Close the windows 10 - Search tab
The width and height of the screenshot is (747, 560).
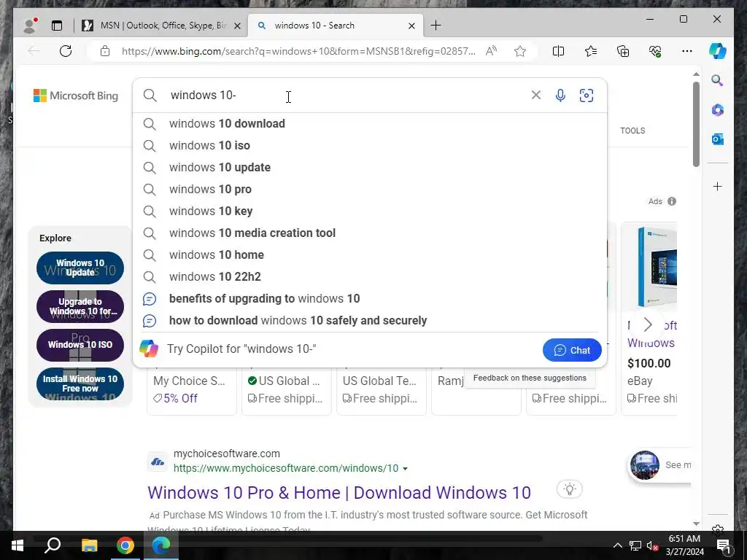(x=411, y=26)
